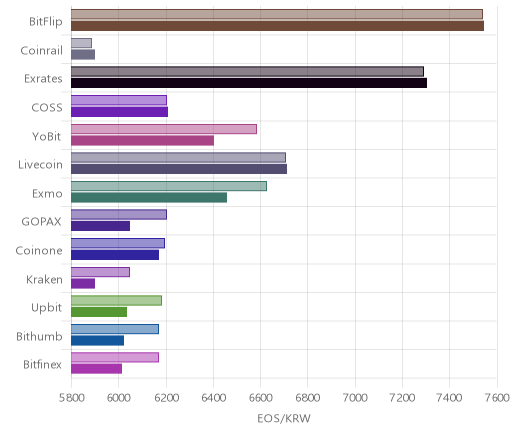Click the COSS violet lower bar
The width and height of the screenshot is (512, 436).
click(119, 112)
